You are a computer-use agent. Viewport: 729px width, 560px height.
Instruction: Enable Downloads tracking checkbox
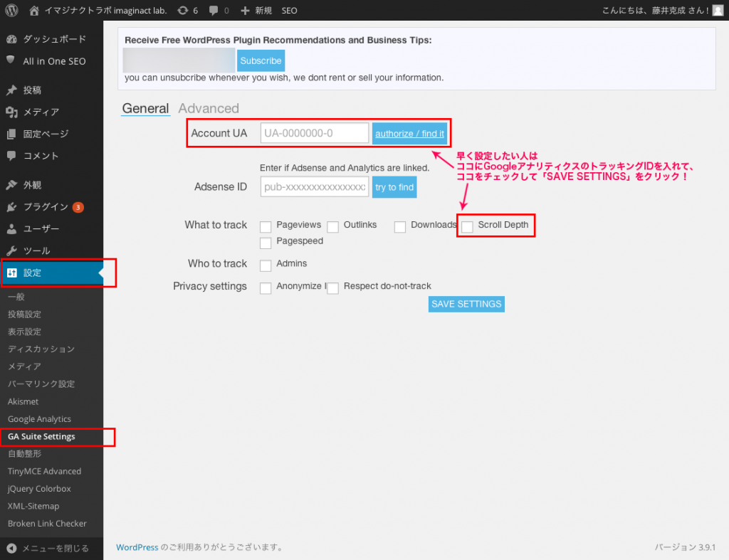(400, 227)
